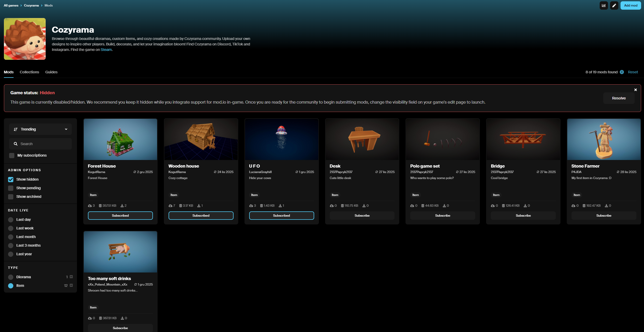Screen dimensions: 644x332
Task: Click the sort icon beside Trending
Action: click(x=16, y=129)
